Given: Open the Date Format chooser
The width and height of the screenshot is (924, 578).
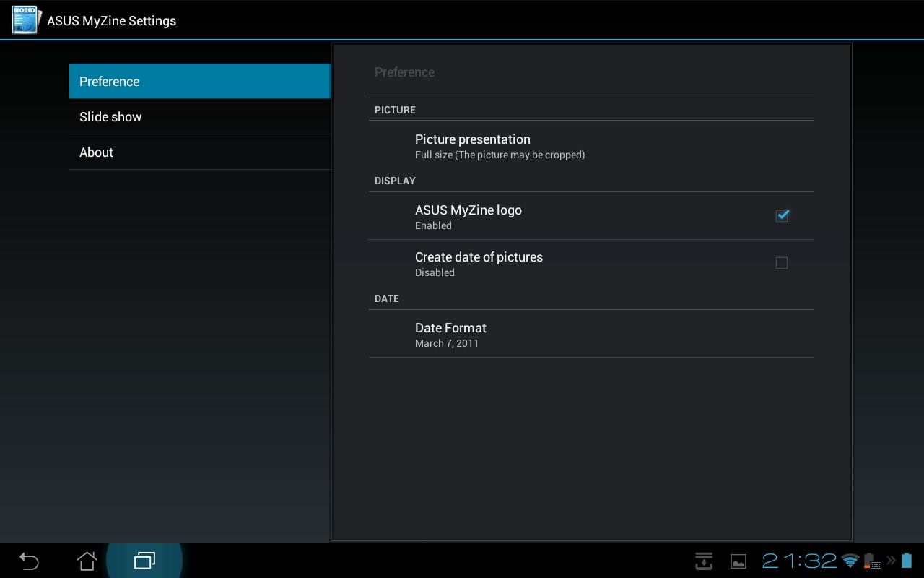Looking at the screenshot, I should [x=591, y=334].
